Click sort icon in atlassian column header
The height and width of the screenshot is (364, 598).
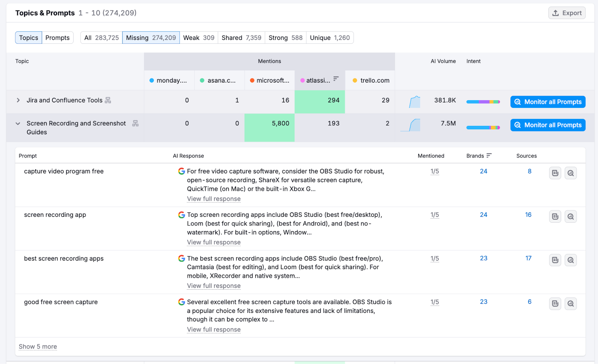point(336,79)
